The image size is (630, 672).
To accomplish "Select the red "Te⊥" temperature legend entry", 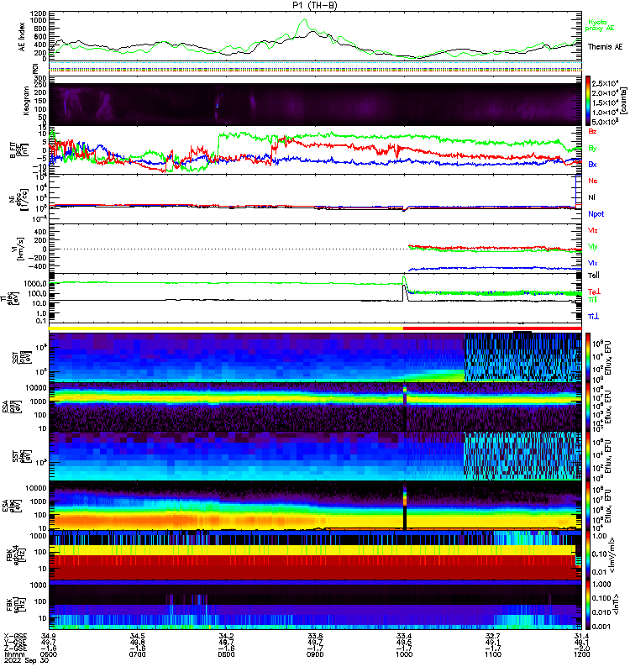I will coord(594,291).
